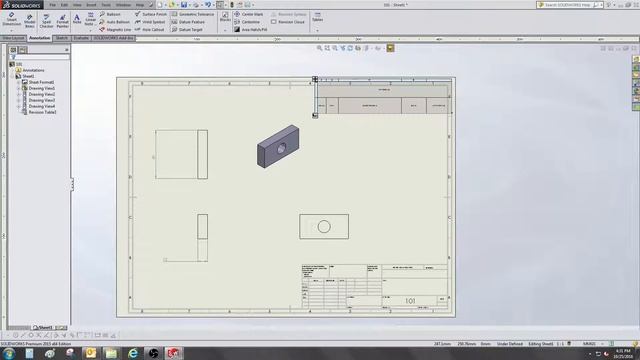Screen dimensions: 640x360
Task: Click the revision table move handle
Action: [x=315, y=79]
